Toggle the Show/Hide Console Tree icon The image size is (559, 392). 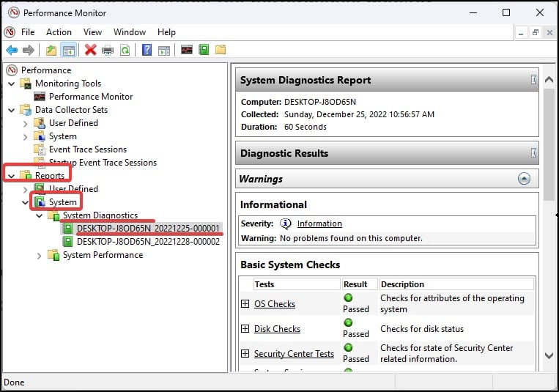point(69,50)
